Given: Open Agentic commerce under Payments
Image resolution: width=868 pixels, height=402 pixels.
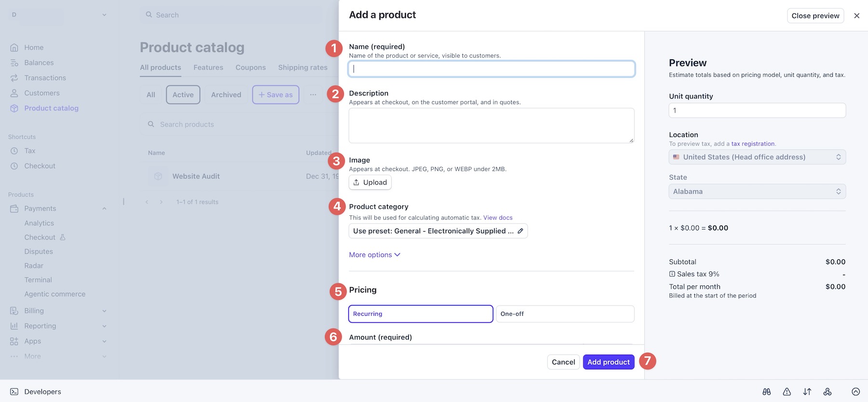Looking at the screenshot, I should (x=55, y=294).
